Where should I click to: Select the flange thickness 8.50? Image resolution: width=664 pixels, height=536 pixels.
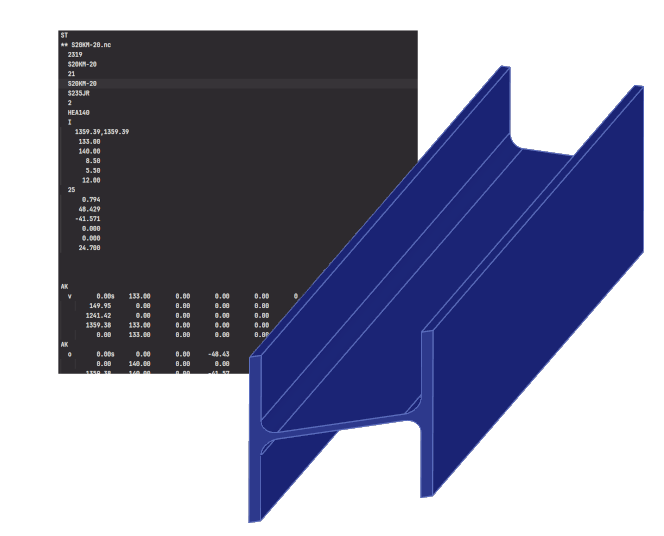point(93,161)
